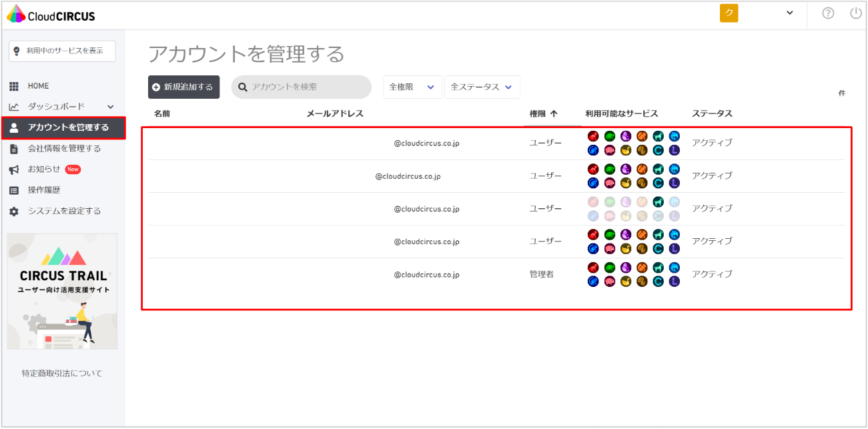The image size is (868, 429).
Task: Open help via the question mark icon
Action: pyautogui.click(x=828, y=13)
